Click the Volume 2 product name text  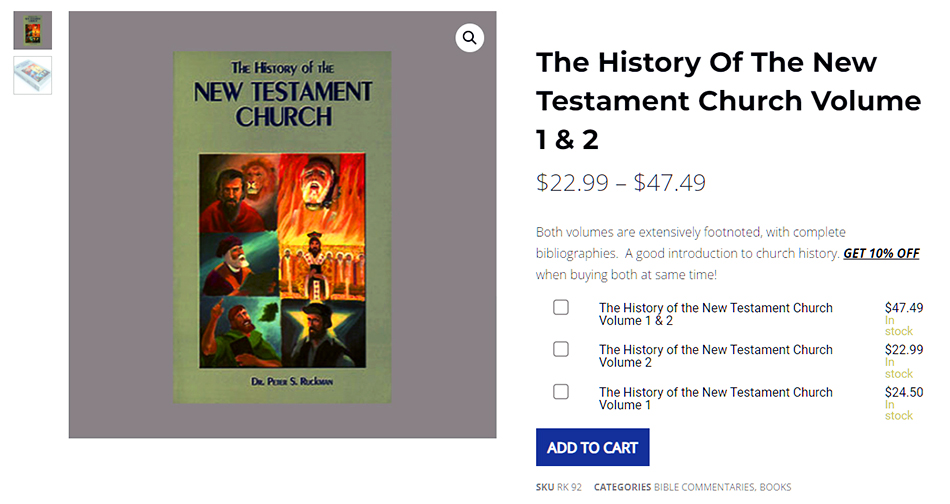(715, 356)
